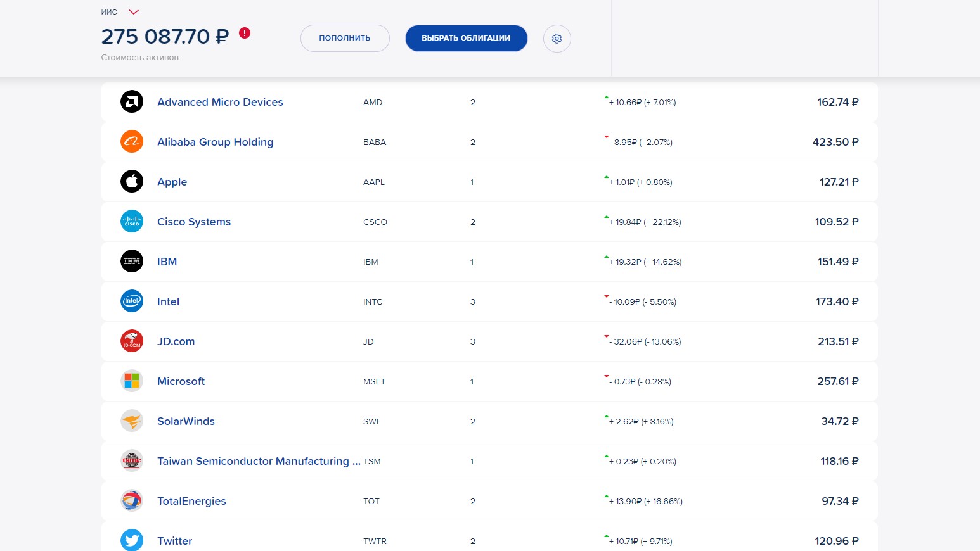
Task: Open the Microsoft stock link
Action: 181,381
